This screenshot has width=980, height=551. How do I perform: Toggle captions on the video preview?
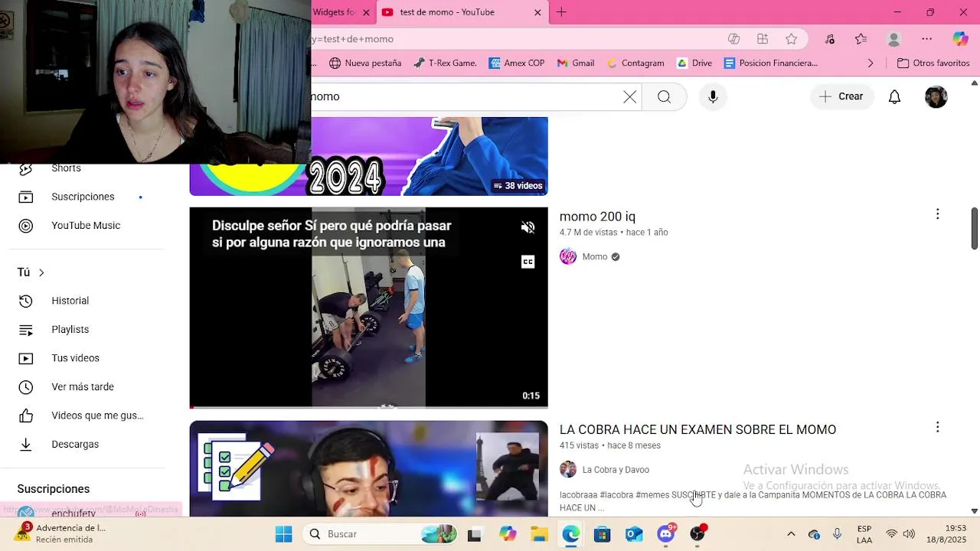point(528,262)
